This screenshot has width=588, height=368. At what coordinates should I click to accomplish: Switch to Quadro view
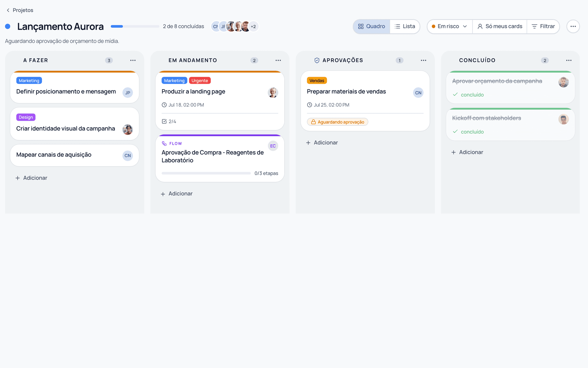pos(371,26)
